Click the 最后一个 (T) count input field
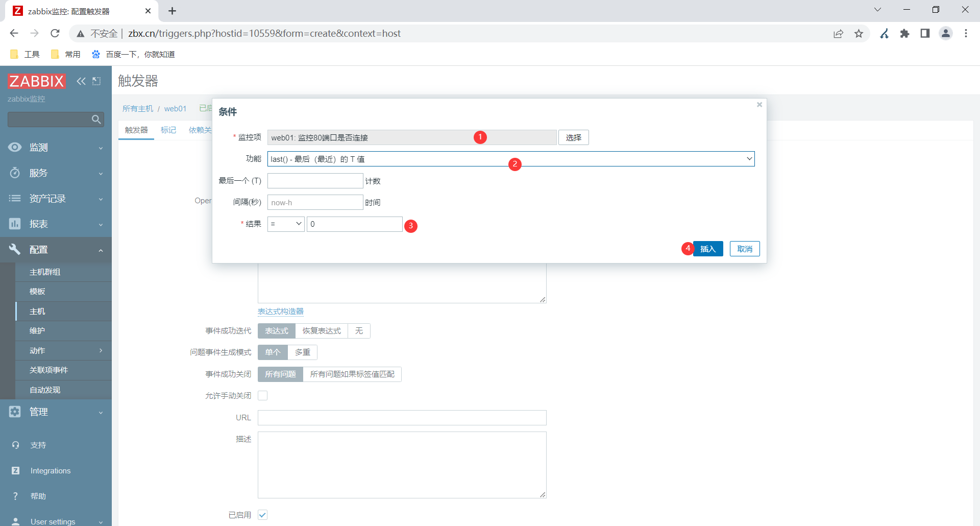This screenshot has height=526, width=980. click(x=315, y=181)
